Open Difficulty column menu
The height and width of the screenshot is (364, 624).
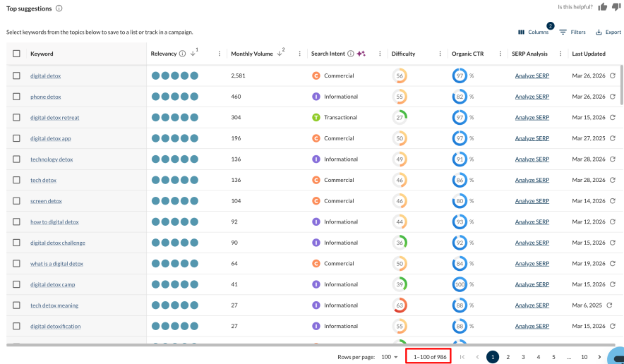click(x=440, y=54)
